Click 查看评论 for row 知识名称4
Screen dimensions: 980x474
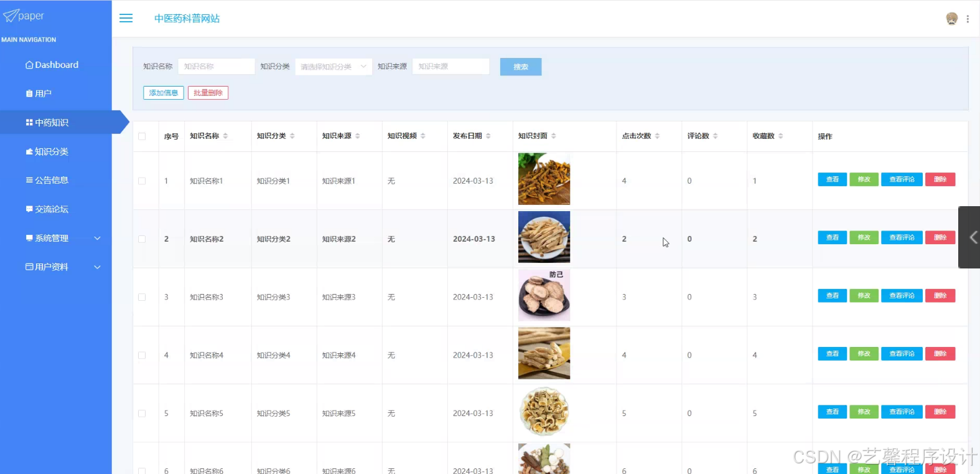[902, 354]
